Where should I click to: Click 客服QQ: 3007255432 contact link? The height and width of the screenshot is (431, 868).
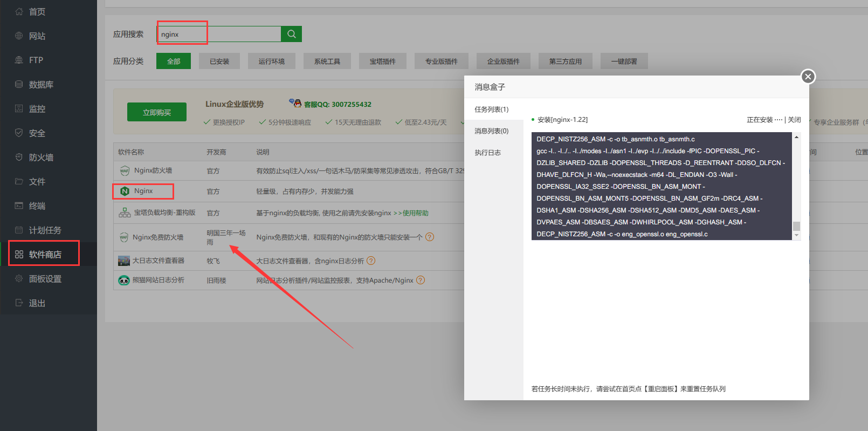pos(337,104)
